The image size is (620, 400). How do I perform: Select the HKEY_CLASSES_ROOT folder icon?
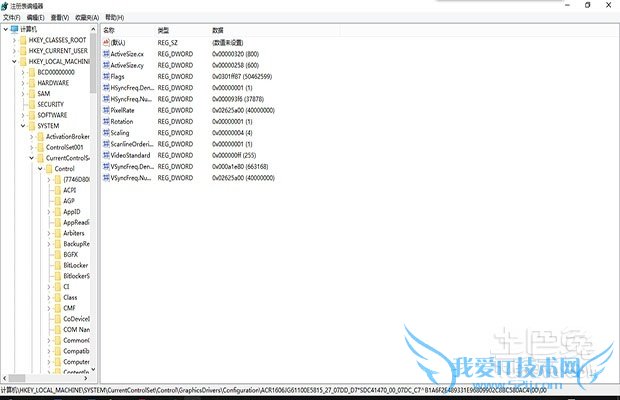point(23,40)
